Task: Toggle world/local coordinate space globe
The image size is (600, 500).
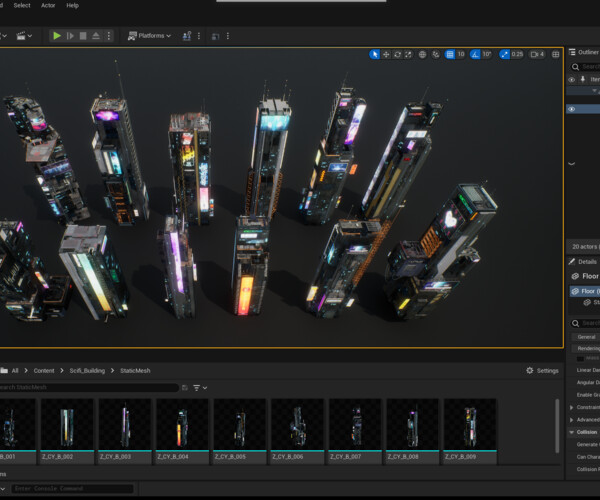Action: tap(422, 54)
